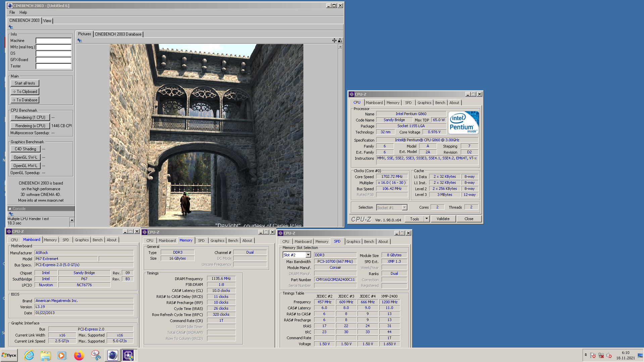Viewport: 644px width, 362px height.
Task: Click Start all tests button
Action: (x=25, y=83)
